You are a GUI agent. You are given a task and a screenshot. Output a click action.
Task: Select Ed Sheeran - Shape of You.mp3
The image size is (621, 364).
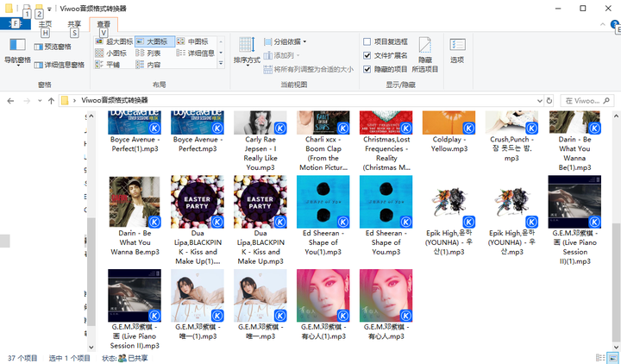[x=386, y=216]
